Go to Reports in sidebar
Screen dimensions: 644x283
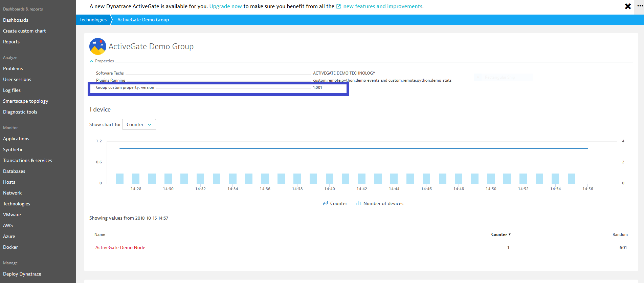pyautogui.click(x=11, y=42)
